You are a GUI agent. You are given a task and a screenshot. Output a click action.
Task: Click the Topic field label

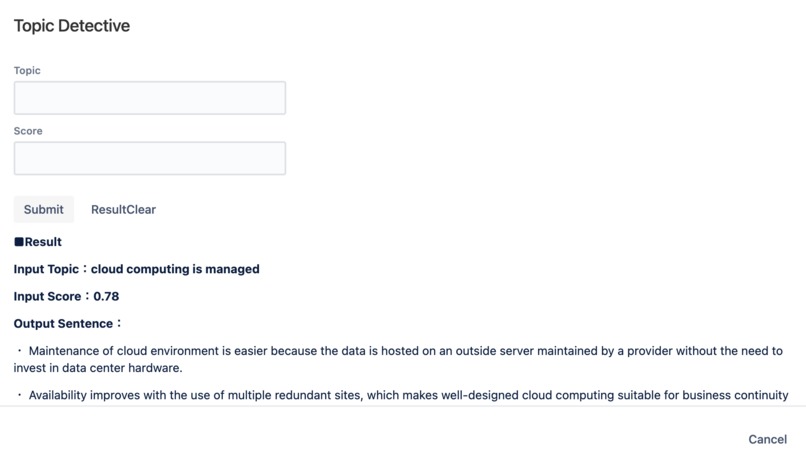click(27, 71)
